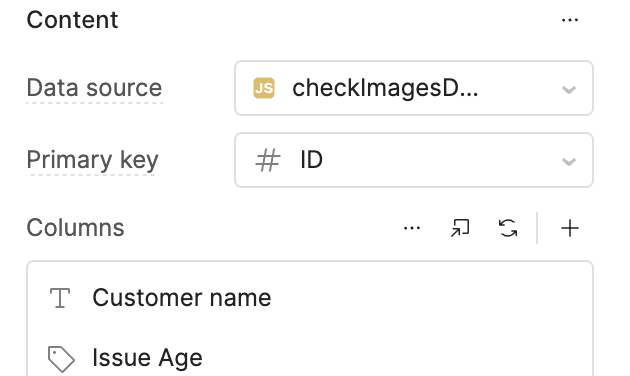Open the Customer name column settings
Image resolution: width=630 pixels, height=376 pixels.
click(x=310, y=298)
